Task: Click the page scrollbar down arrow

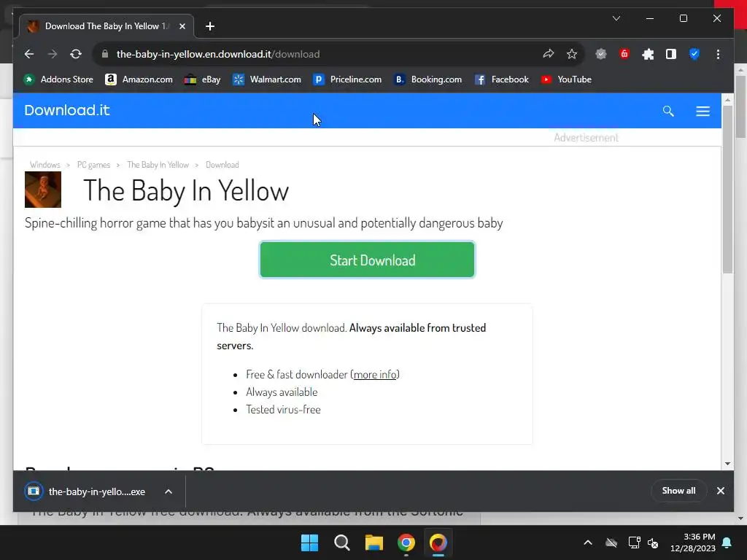Action: point(727,463)
